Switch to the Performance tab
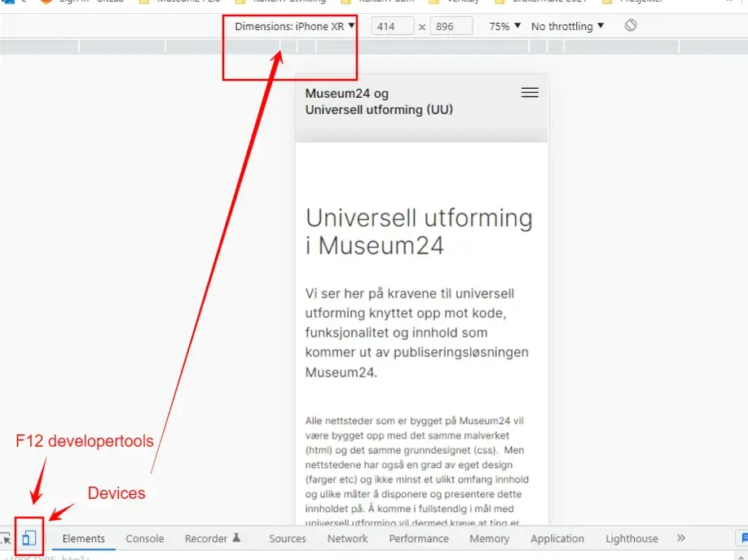Viewport: 748px width, 560px height. 418,539
